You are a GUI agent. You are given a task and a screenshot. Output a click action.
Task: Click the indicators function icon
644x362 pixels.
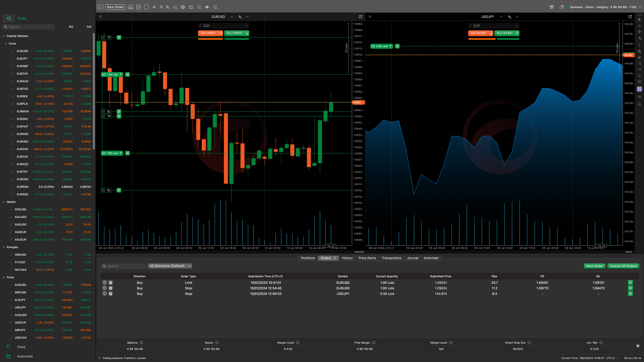coord(183,7)
